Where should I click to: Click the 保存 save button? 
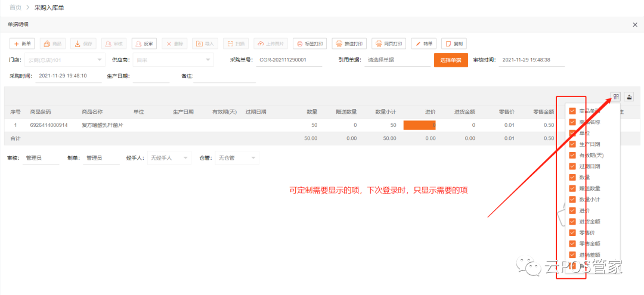click(83, 44)
